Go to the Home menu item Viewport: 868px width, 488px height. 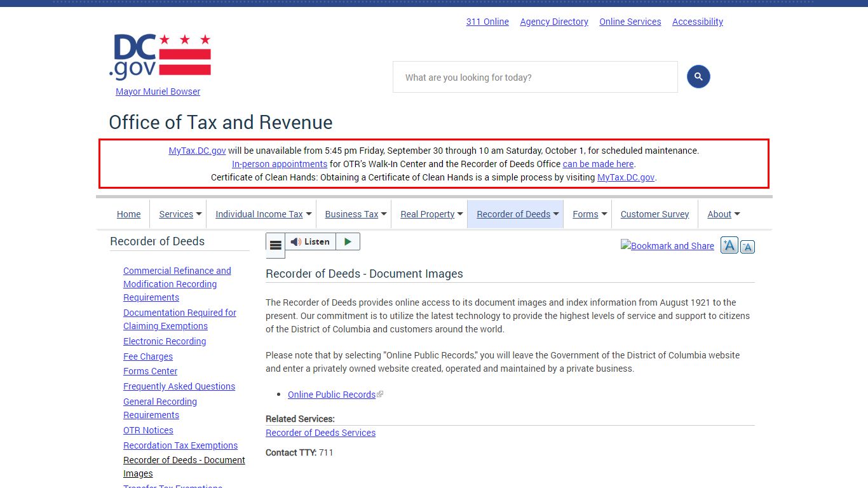pyautogui.click(x=128, y=214)
